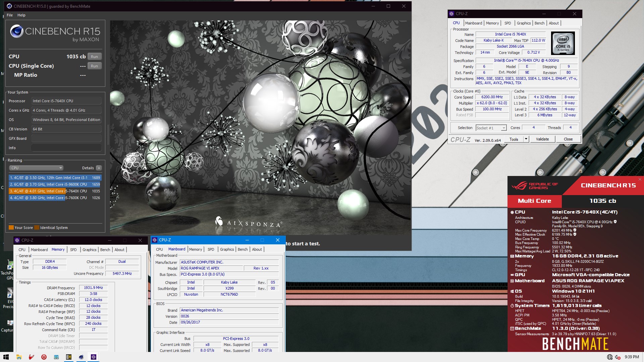
Task: Click the shield next to Max Core Frequency
Action: 575,230
